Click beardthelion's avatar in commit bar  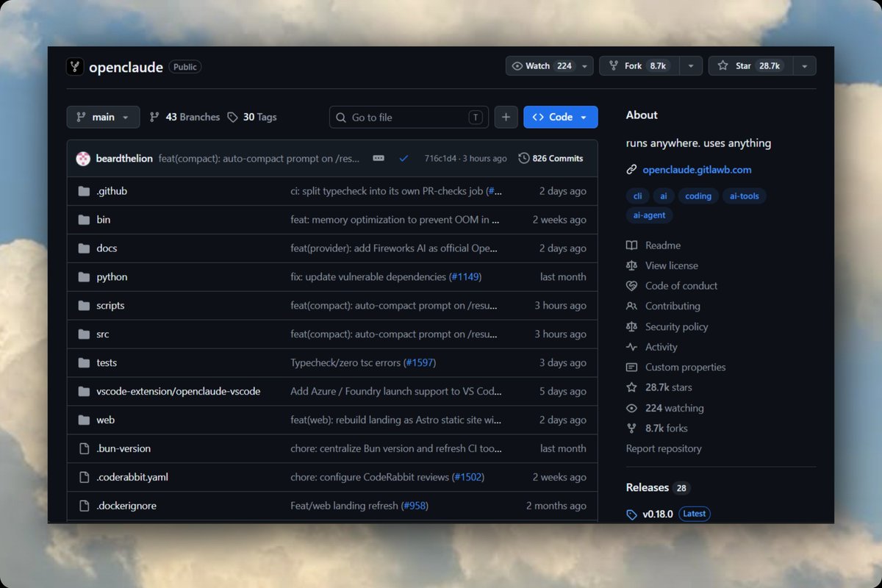[84, 158]
